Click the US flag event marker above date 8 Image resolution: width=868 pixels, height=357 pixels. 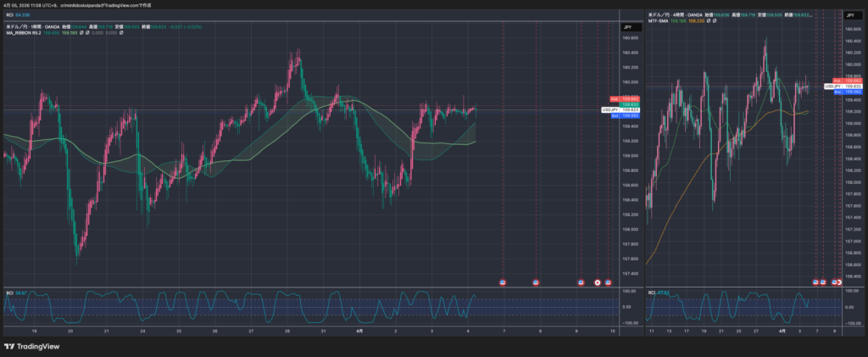(x=536, y=282)
